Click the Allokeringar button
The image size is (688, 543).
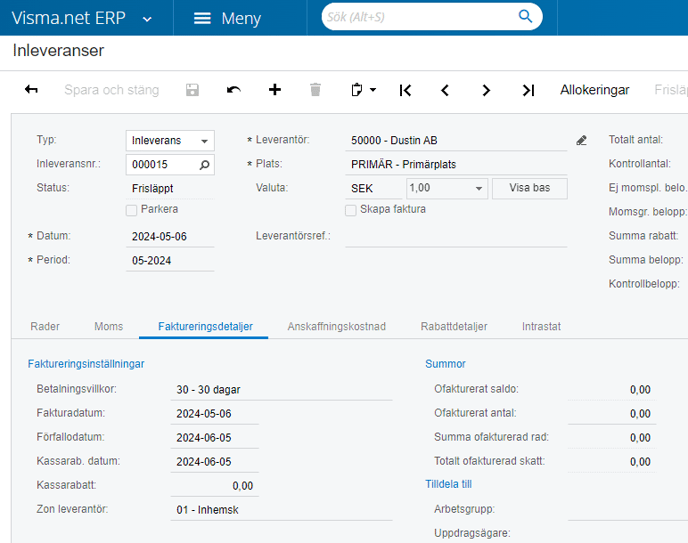click(x=595, y=90)
